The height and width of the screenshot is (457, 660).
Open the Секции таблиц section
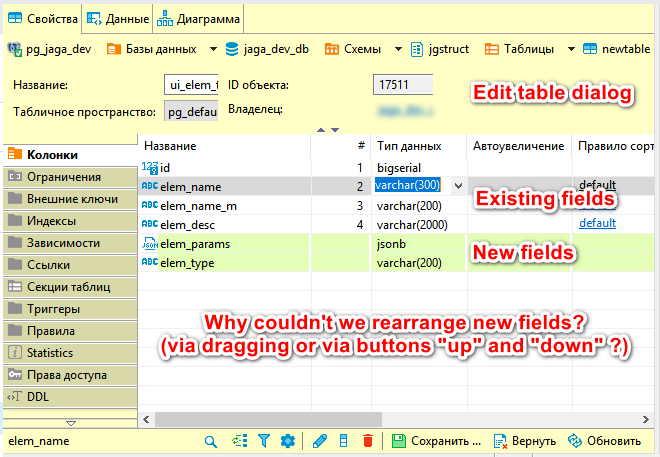click(70, 287)
